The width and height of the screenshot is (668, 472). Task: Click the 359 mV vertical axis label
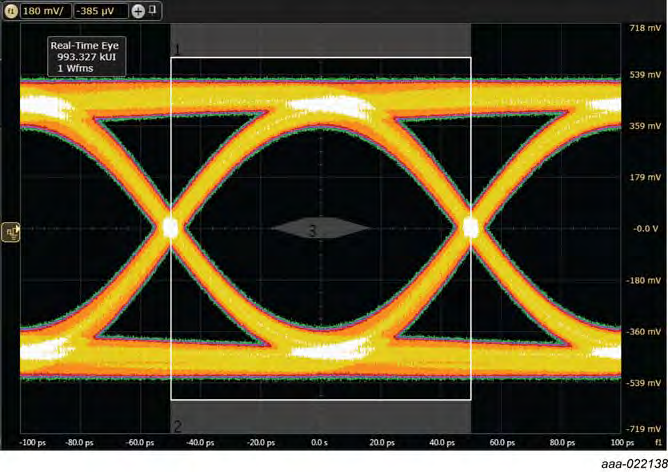642,126
